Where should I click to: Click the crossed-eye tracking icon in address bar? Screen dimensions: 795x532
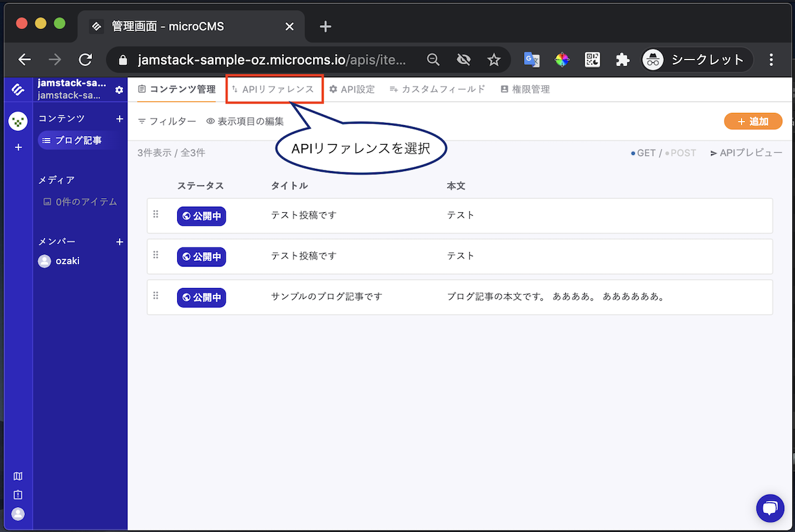pos(464,60)
